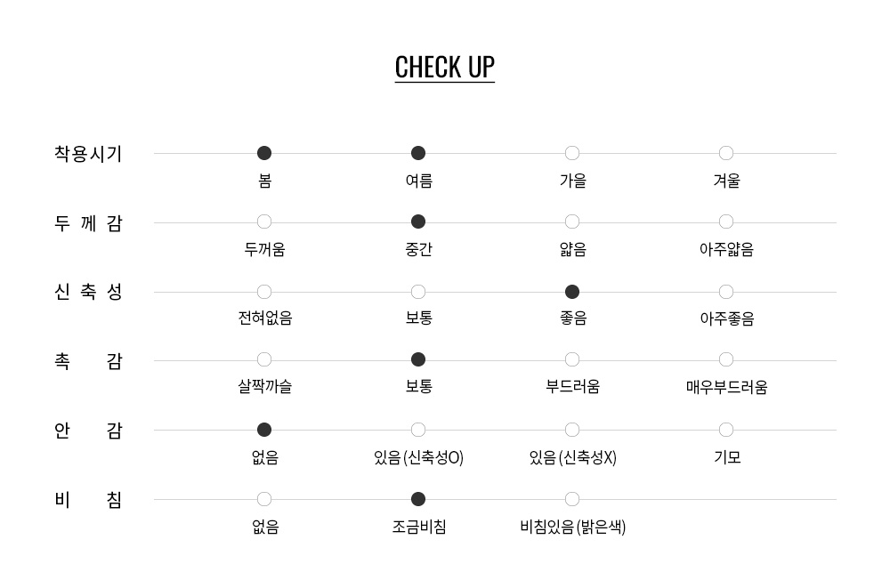Click the 착용시기 row label

click(x=88, y=154)
